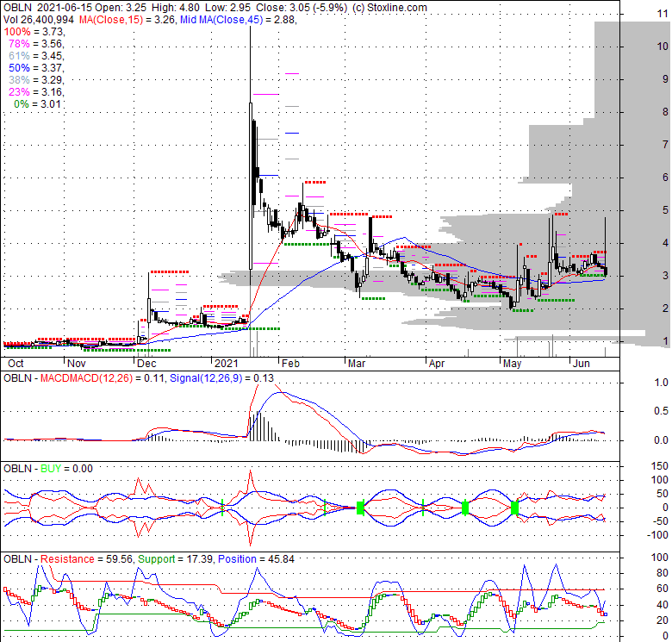Click the BUY panel axis value -100
The image size is (672, 642).
click(658, 535)
